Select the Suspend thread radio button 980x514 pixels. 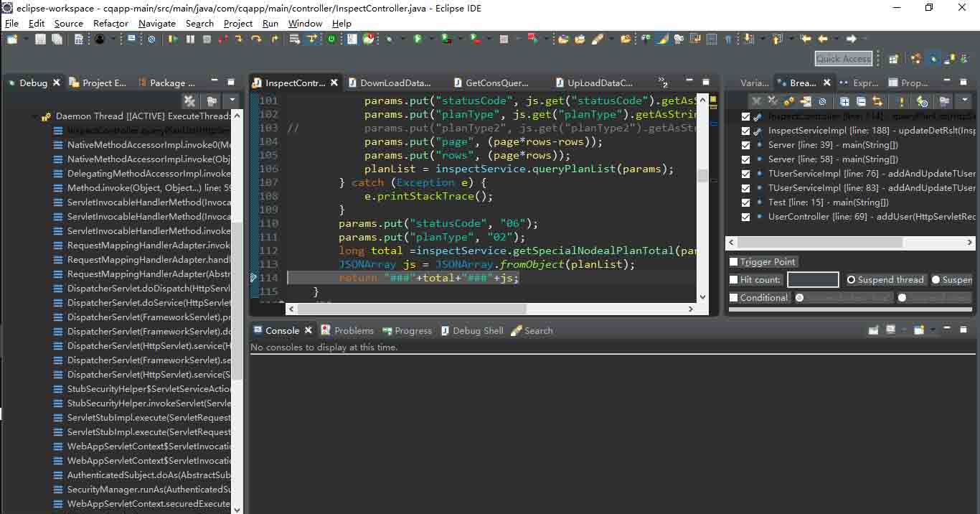coord(852,280)
